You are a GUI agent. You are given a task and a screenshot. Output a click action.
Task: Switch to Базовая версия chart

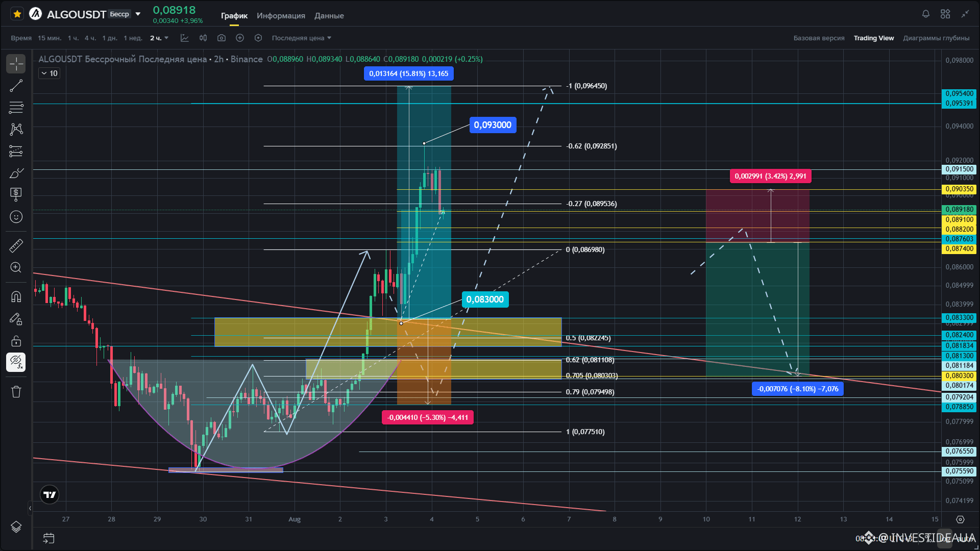pos(819,38)
